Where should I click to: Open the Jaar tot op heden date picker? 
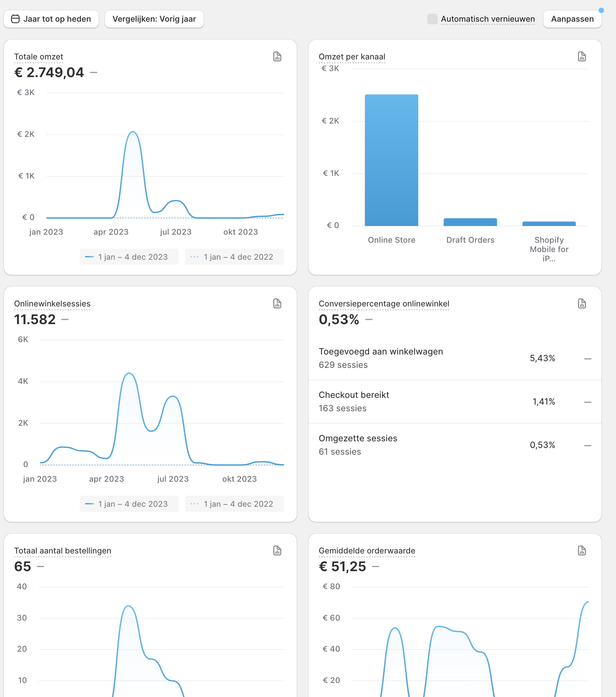pos(51,19)
